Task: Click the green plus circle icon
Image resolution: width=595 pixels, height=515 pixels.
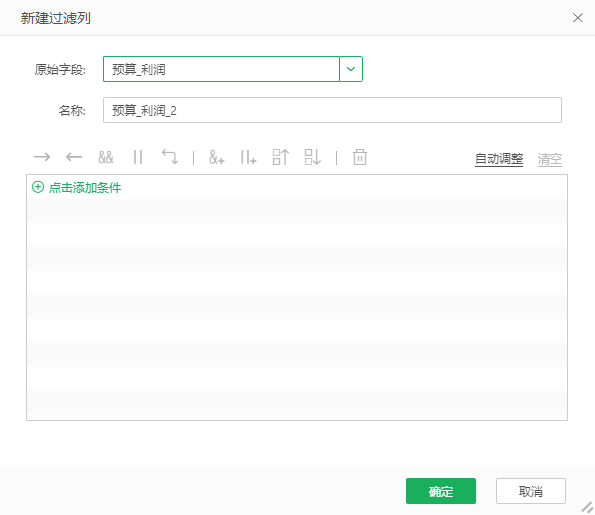Action: point(38,187)
